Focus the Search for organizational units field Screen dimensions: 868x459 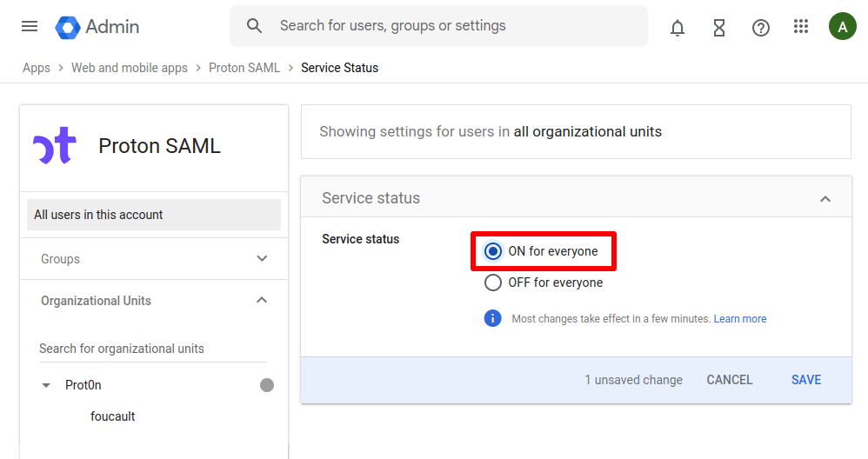[153, 349]
